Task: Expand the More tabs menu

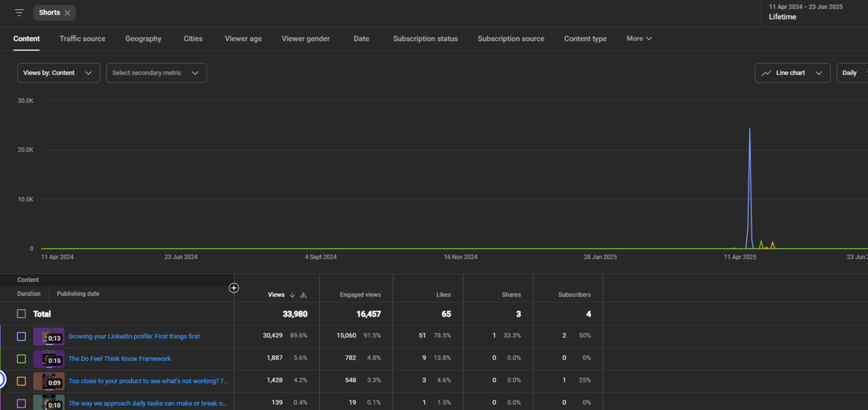Action: pyautogui.click(x=639, y=39)
